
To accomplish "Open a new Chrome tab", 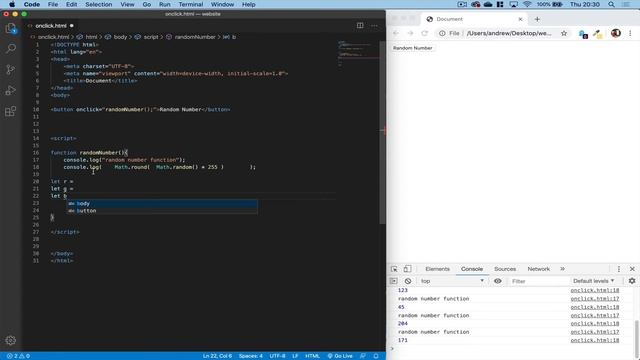I will pyautogui.click(x=537, y=19).
